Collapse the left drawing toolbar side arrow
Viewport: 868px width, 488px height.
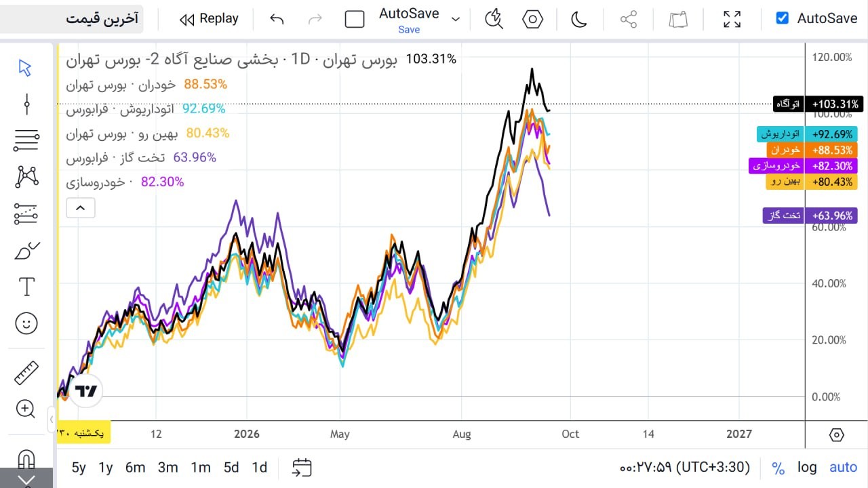point(52,420)
